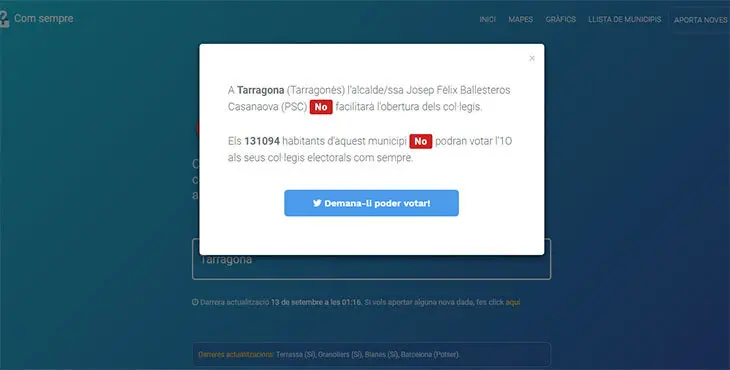Open LLISTA DE MUNICIPIS in the navigation
730x370 pixels.
tap(624, 20)
